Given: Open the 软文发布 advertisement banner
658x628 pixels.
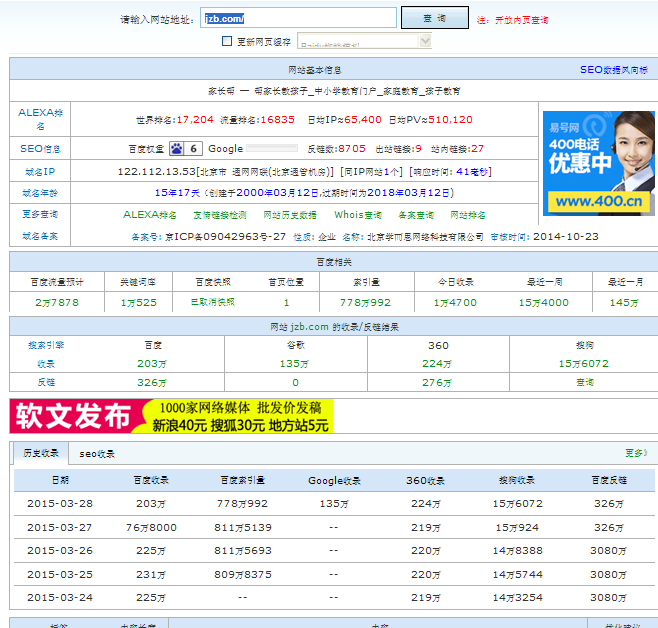Looking at the screenshot, I should 171,416.
